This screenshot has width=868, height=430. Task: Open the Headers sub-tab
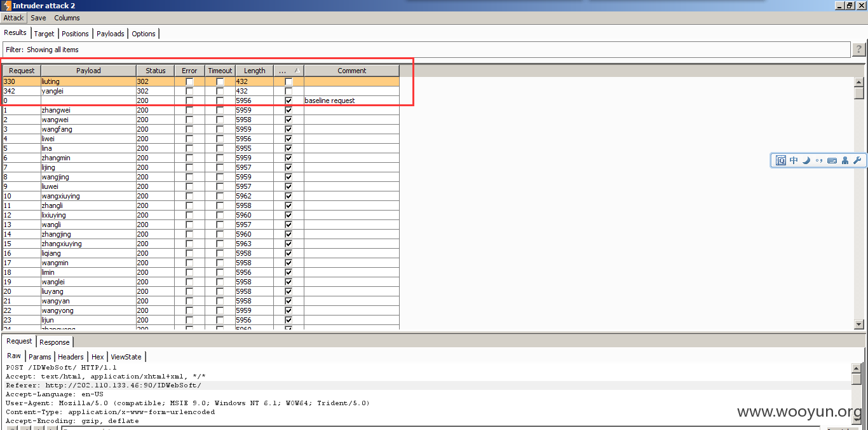click(x=71, y=357)
